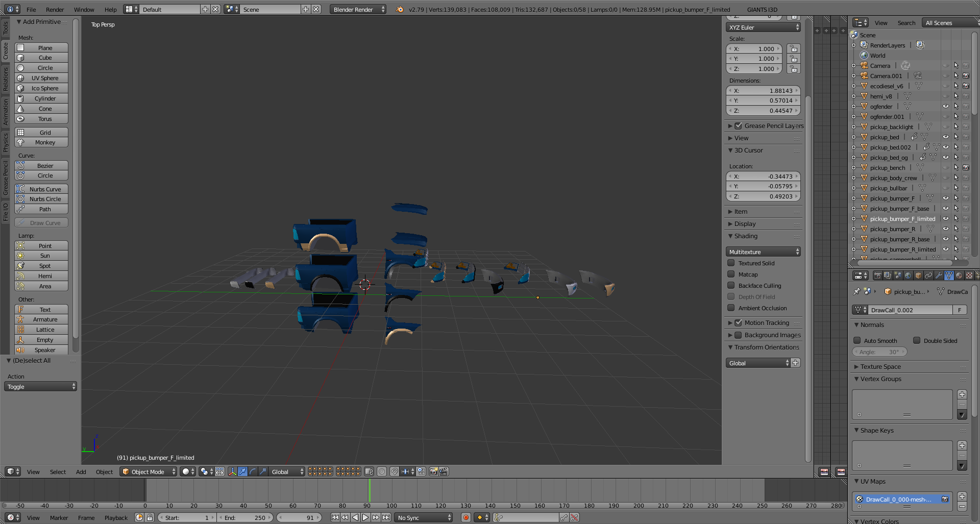The image size is (980, 524).
Task: Open the No Sync playback dropdown
Action: click(x=424, y=517)
